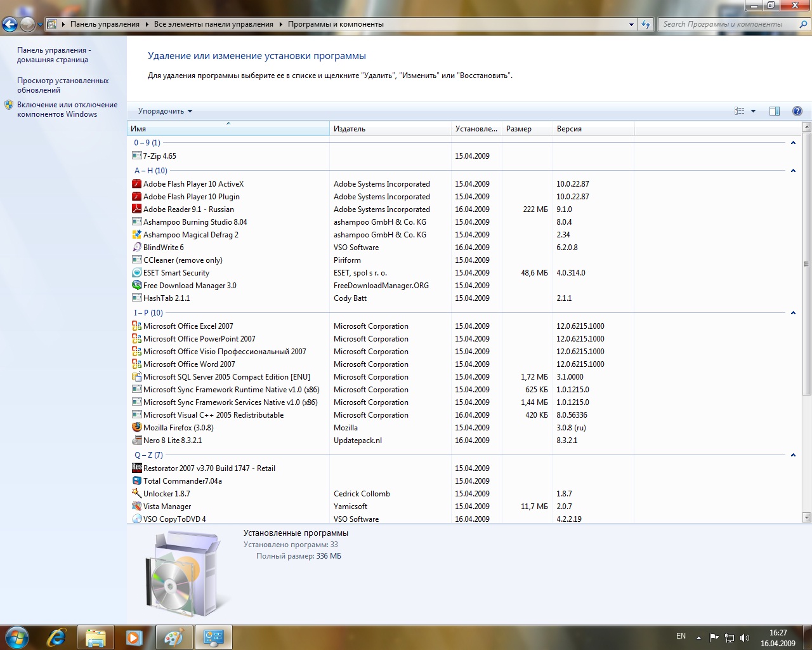This screenshot has width=812, height=650.
Task: Click the Start orb button
Action: click(x=17, y=637)
